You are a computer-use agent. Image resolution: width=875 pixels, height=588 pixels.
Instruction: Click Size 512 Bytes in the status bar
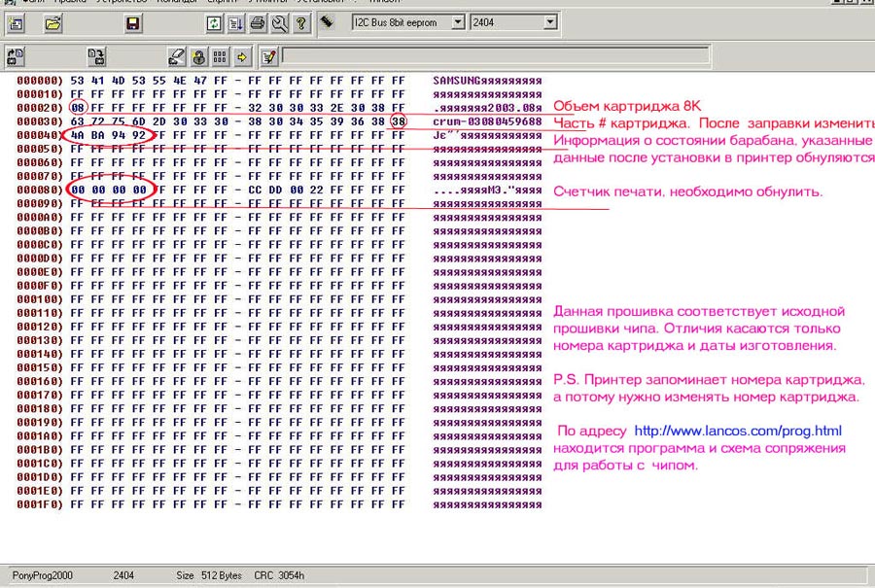[x=209, y=575]
